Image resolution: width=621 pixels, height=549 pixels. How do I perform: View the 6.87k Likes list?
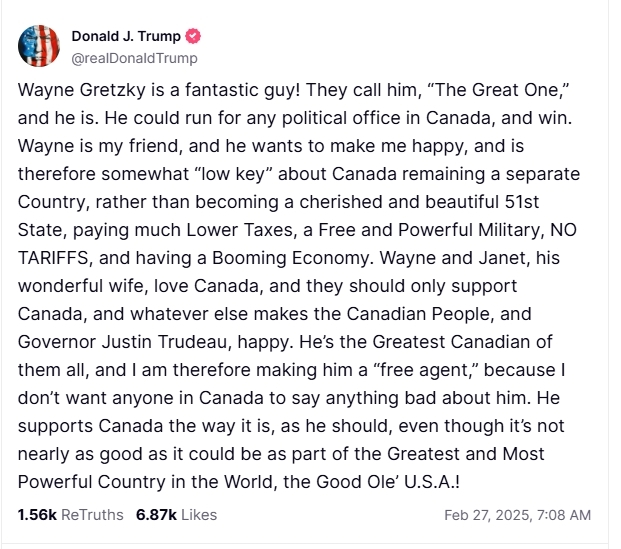pos(176,515)
